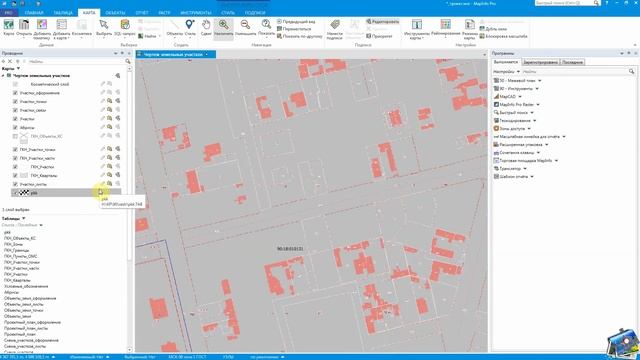Toggle editable pencil for Участки_точки layer
This screenshot has height=360, width=640.
point(102,101)
